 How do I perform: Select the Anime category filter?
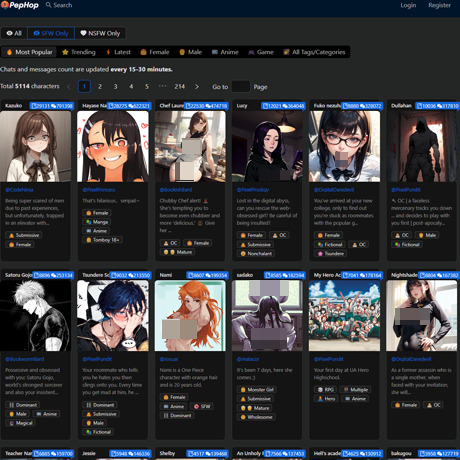tap(225, 52)
